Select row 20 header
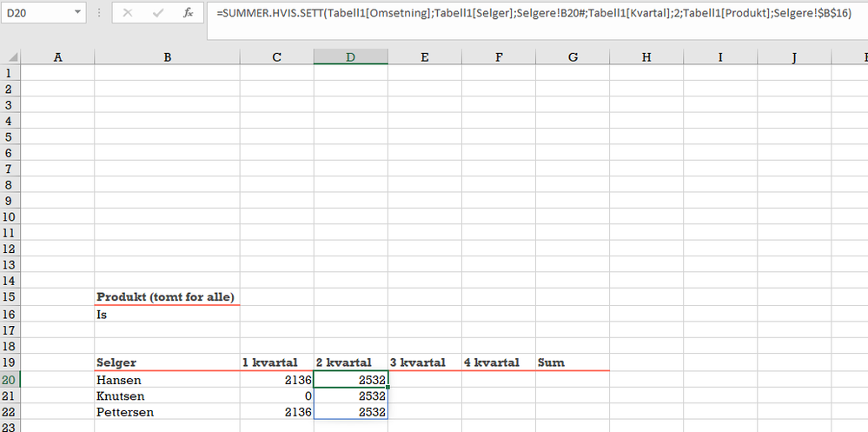Image resolution: width=868 pixels, height=432 pixels. coord(10,380)
